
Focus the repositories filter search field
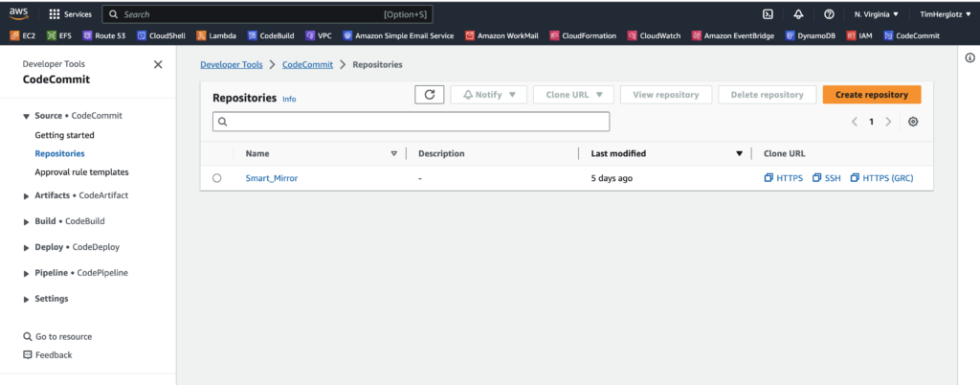412,122
